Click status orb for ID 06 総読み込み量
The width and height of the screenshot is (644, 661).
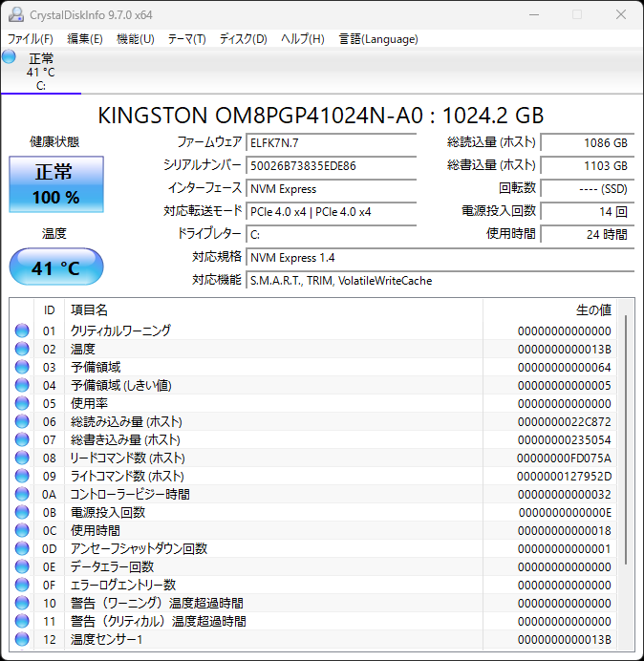click(x=22, y=421)
